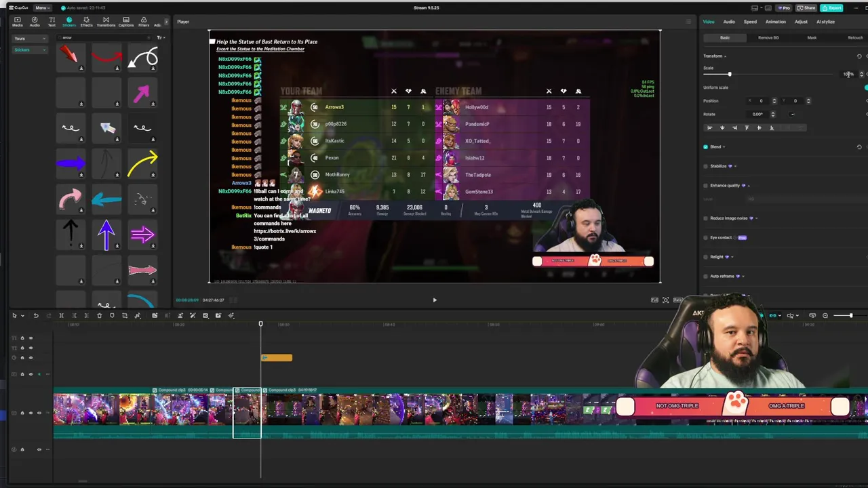Toggle the Blend checkbox

[x=705, y=147]
